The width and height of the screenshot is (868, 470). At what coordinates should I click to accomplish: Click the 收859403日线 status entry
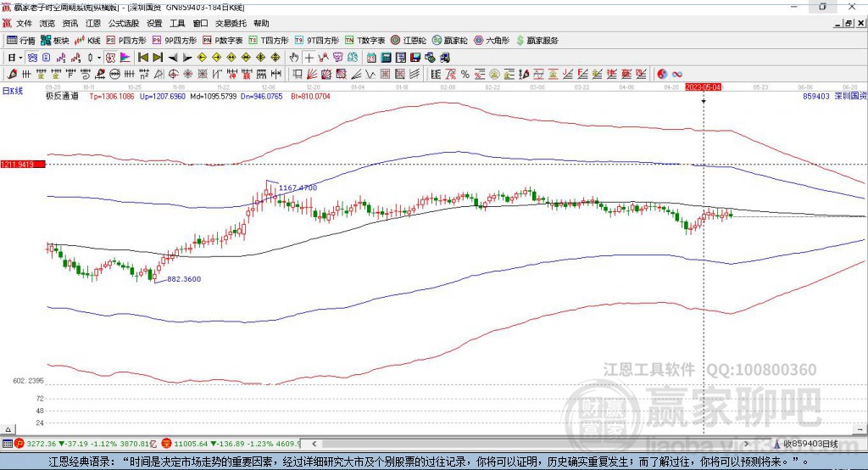pyautogui.click(x=810, y=444)
